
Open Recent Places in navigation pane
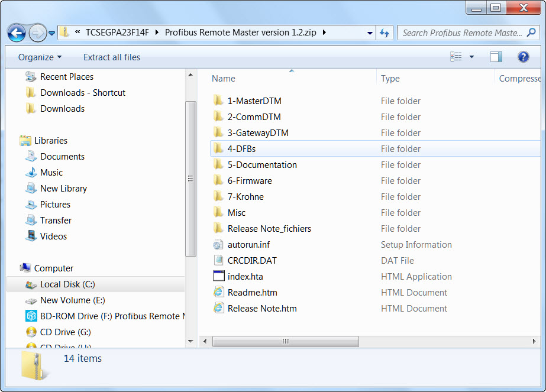pos(59,77)
